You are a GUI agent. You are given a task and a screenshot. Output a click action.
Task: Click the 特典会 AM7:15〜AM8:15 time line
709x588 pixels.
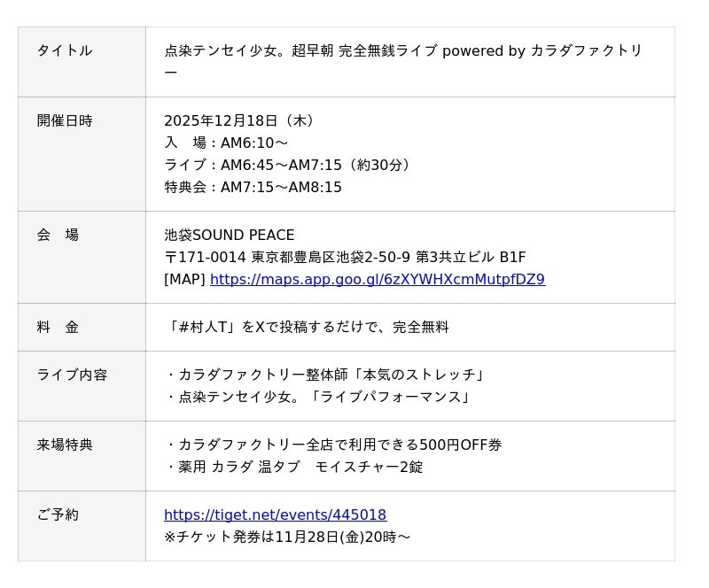point(253,188)
